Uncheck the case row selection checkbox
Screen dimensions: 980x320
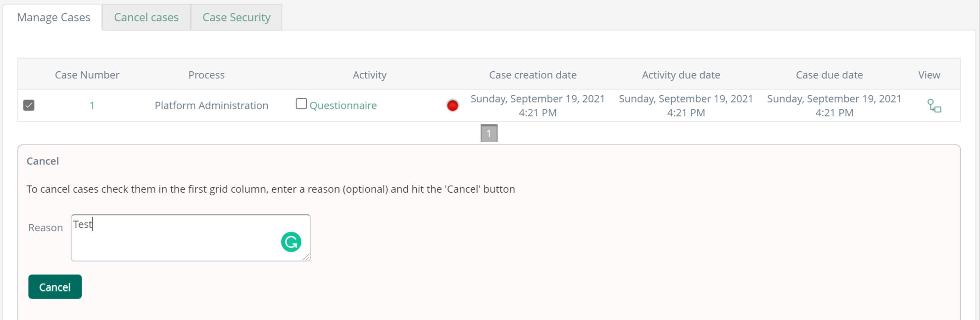[x=28, y=105]
